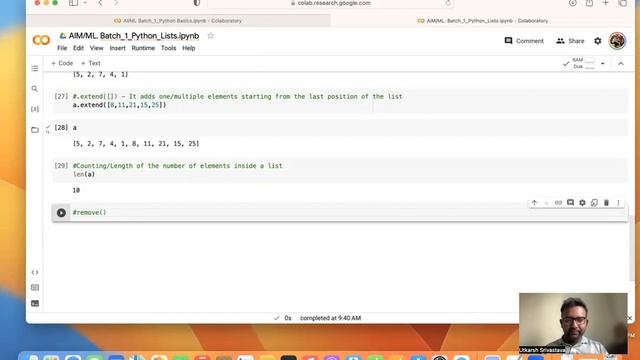Screen dimensions: 640x360
Task: Click output list [5, 2, 7, 4, 1, 8, 11, 21, 15, 25]
Action: (x=136, y=144)
